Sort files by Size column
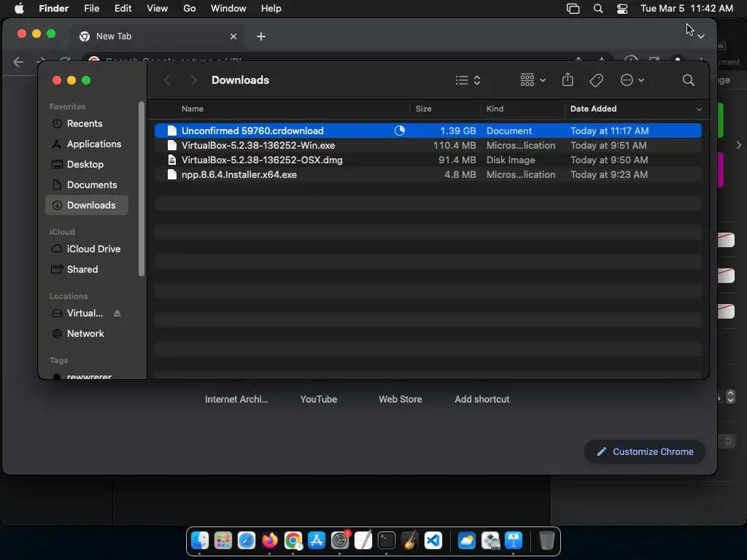This screenshot has width=747, height=560. [x=424, y=109]
